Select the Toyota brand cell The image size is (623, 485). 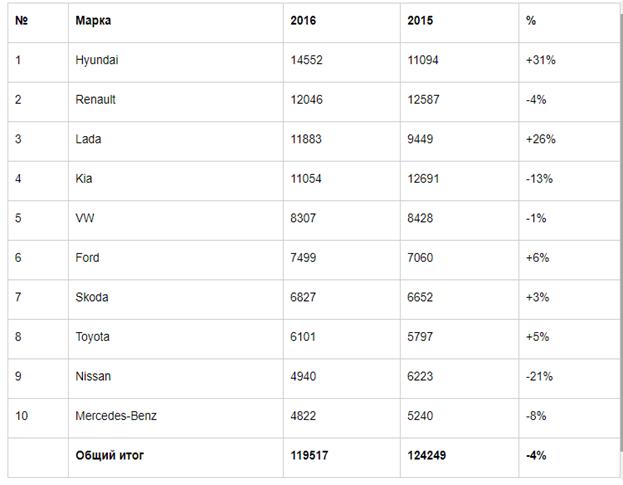pyautogui.click(x=93, y=337)
